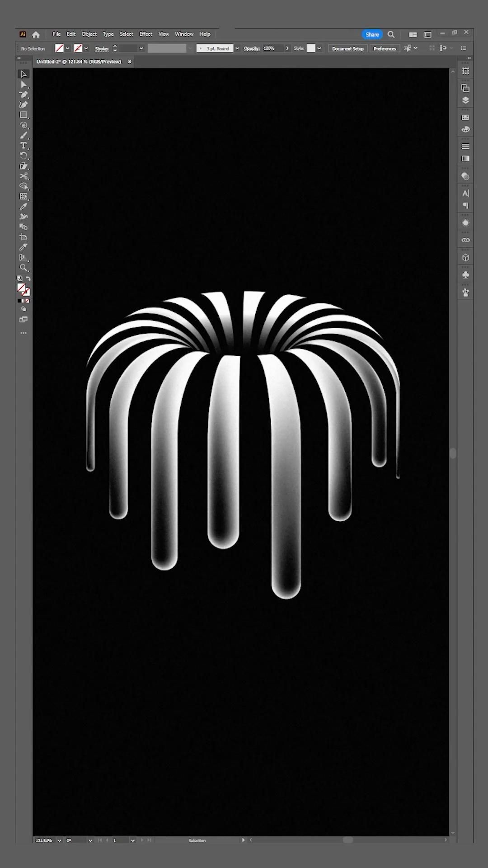Open the Object menu
The height and width of the screenshot is (868, 488).
point(89,34)
